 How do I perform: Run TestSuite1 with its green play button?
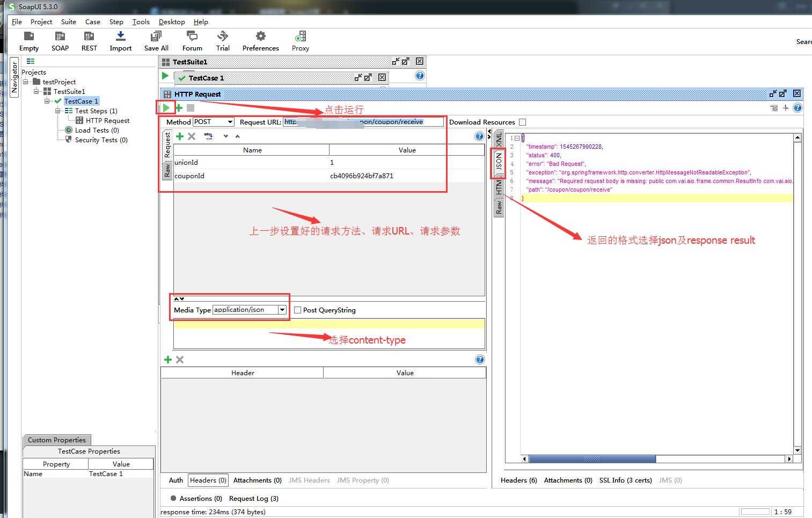tap(165, 76)
